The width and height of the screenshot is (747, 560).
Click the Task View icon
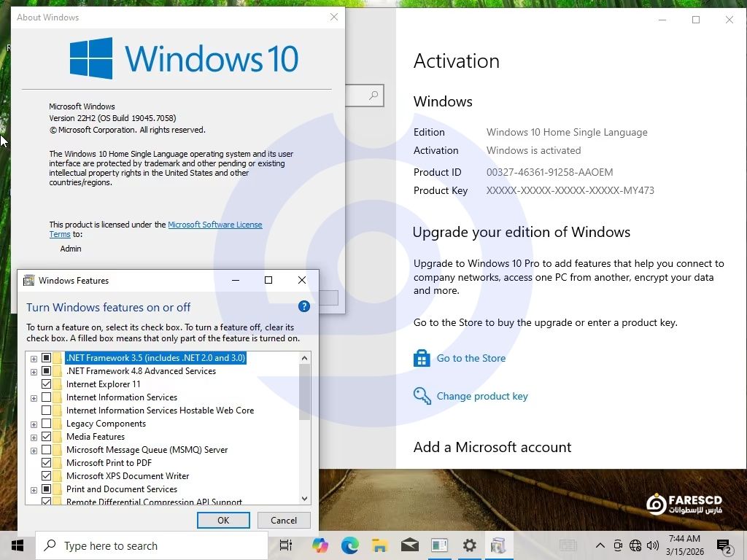coord(286,545)
